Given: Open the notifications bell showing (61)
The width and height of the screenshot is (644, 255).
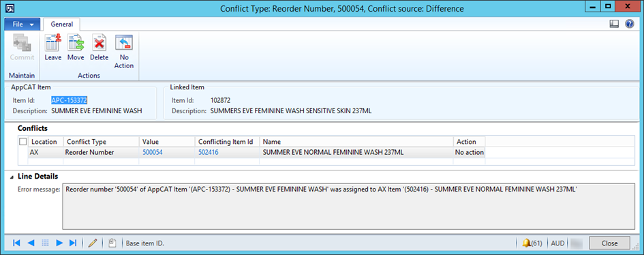Looking at the screenshot, I should pos(532,243).
